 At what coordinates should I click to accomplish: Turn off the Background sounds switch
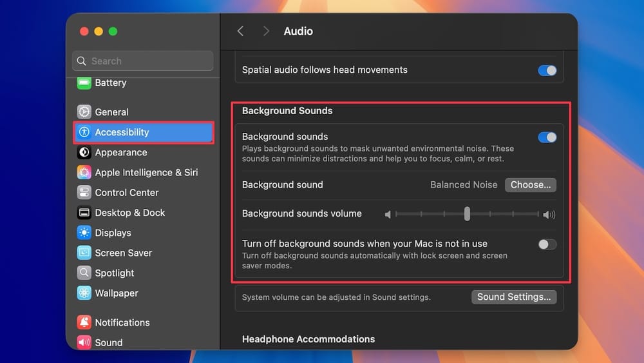(x=547, y=137)
